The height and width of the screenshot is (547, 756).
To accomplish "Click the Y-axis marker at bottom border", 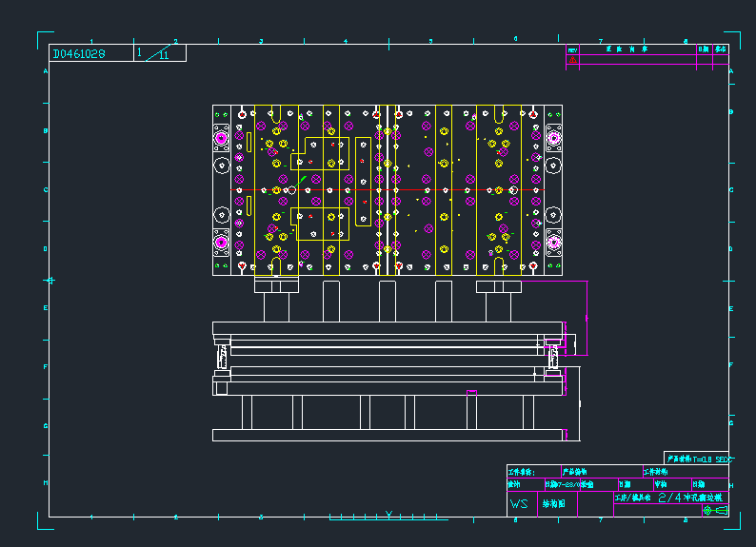I will [388, 516].
